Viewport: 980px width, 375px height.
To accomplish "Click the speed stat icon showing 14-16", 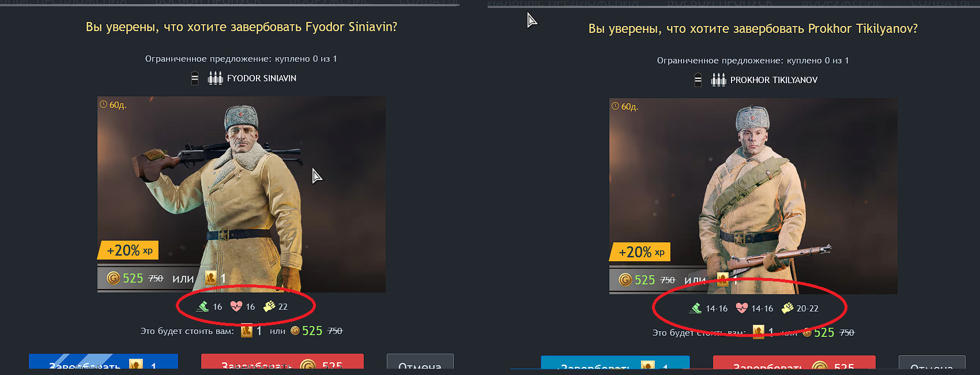I will coord(695,308).
